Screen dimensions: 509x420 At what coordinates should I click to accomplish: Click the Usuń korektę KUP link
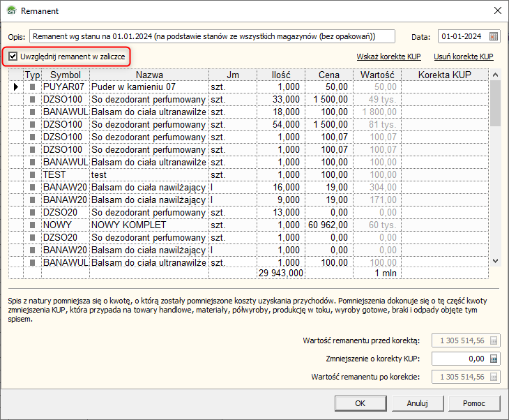463,57
